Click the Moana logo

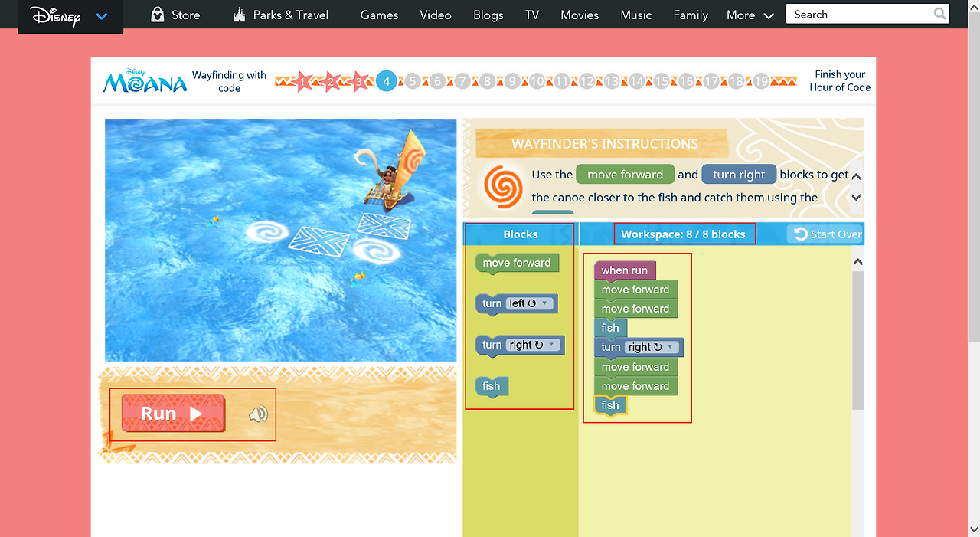click(x=145, y=80)
